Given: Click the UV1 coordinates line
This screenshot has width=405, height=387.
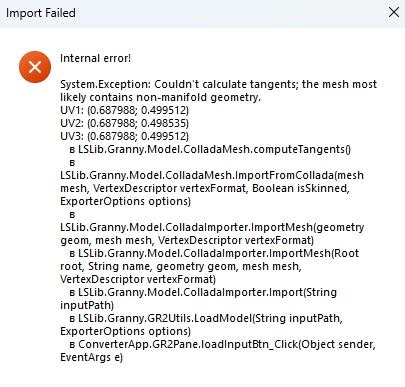Looking at the screenshot, I should [x=124, y=110].
